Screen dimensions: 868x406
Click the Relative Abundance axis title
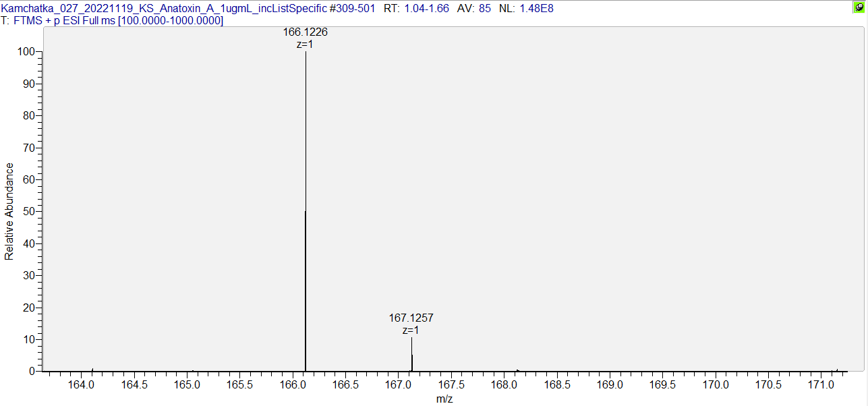[9, 211]
